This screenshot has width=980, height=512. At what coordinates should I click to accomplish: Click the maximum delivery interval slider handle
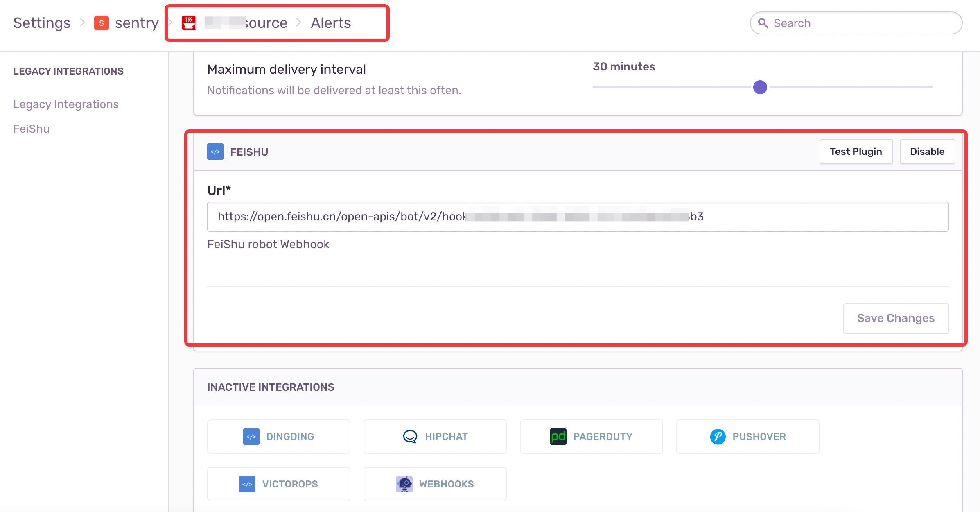[x=760, y=87]
